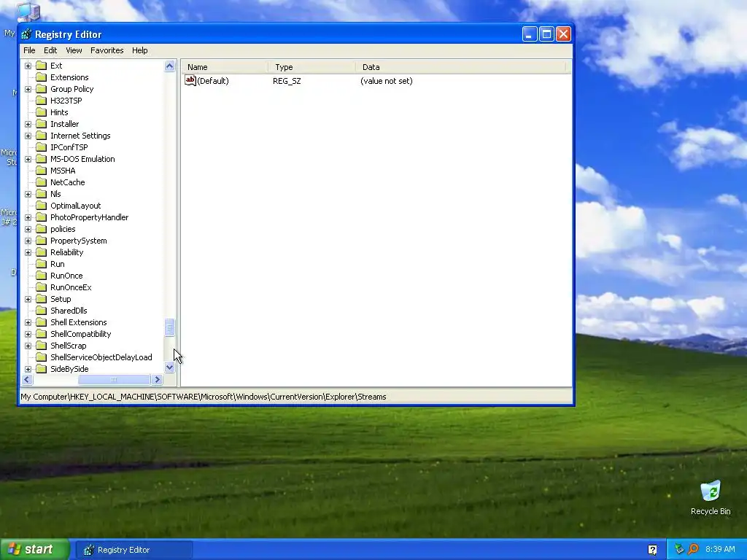Click the tree horizontal scroll left arrow
The height and width of the screenshot is (560, 747).
click(27, 379)
